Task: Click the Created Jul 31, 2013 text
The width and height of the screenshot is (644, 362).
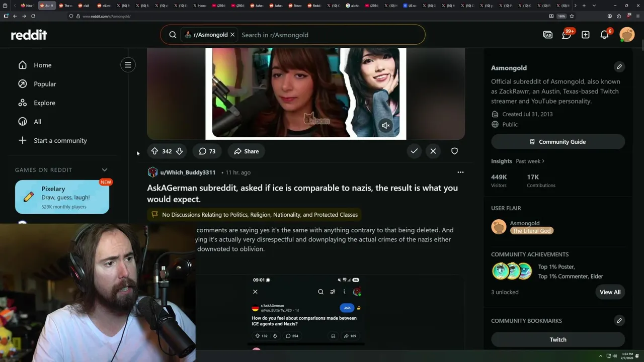Action: click(527, 114)
